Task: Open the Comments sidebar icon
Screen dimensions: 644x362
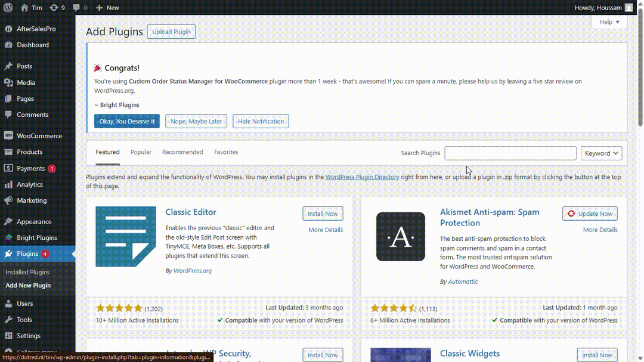Action: (8, 115)
